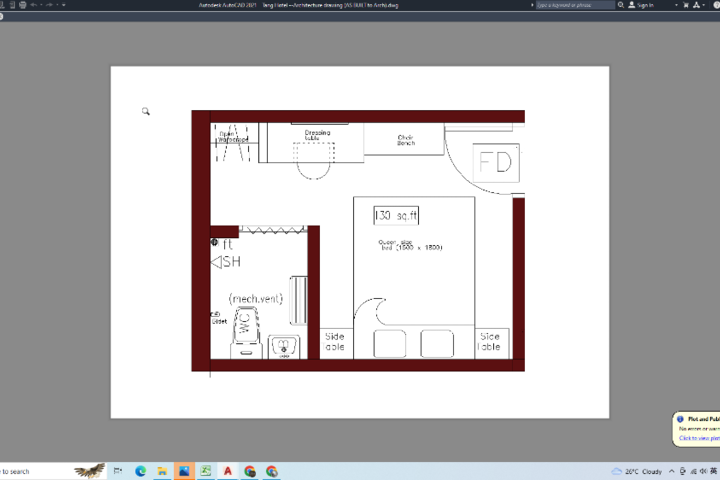This screenshot has height=480, width=720.
Task: Click the search magnifier icon beside keyword box
Action: coord(621,5)
